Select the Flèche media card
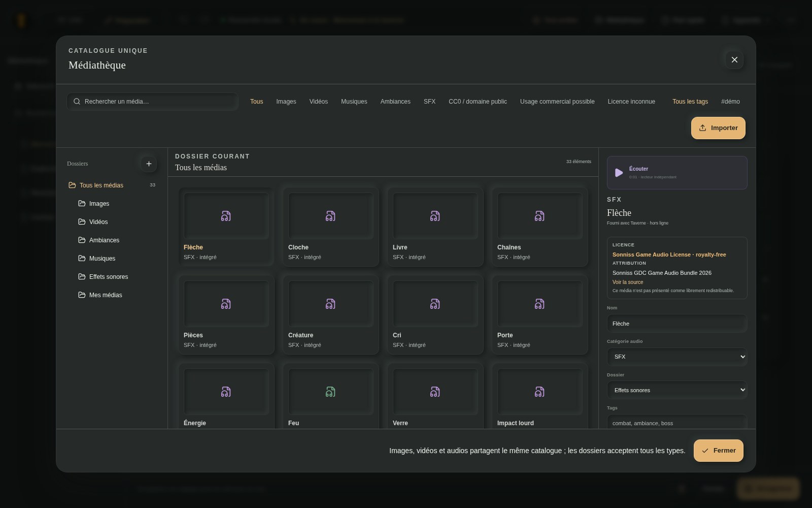The height and width of the screenshot is (508, 812). 226,227
